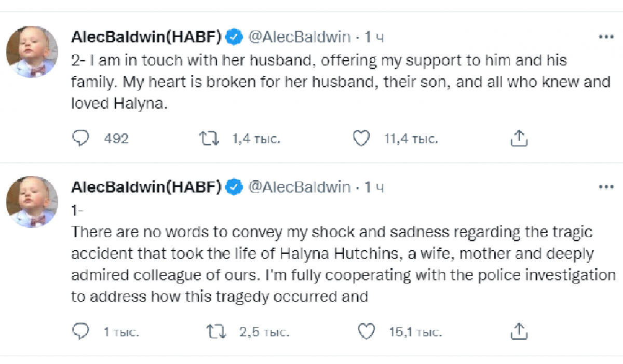Click the @AlecBaldwin handle in the top tweet
This screenshot has height=364, width=623.
(x=300, y=37)
